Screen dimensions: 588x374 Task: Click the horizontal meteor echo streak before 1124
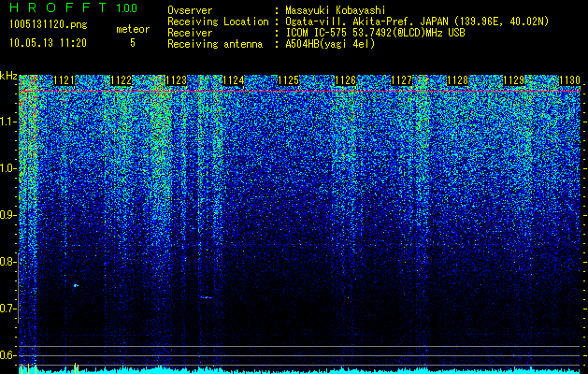click(206, 297)
